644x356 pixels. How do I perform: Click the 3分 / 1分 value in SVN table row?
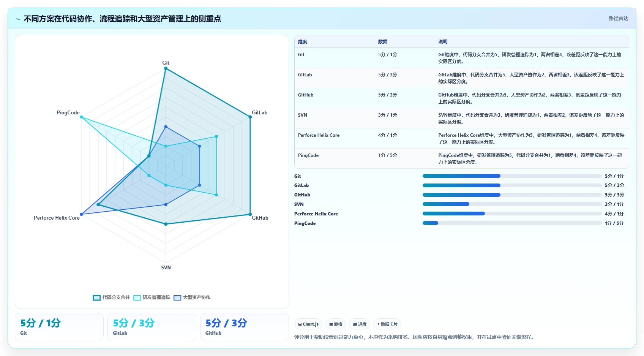(387, 115)
